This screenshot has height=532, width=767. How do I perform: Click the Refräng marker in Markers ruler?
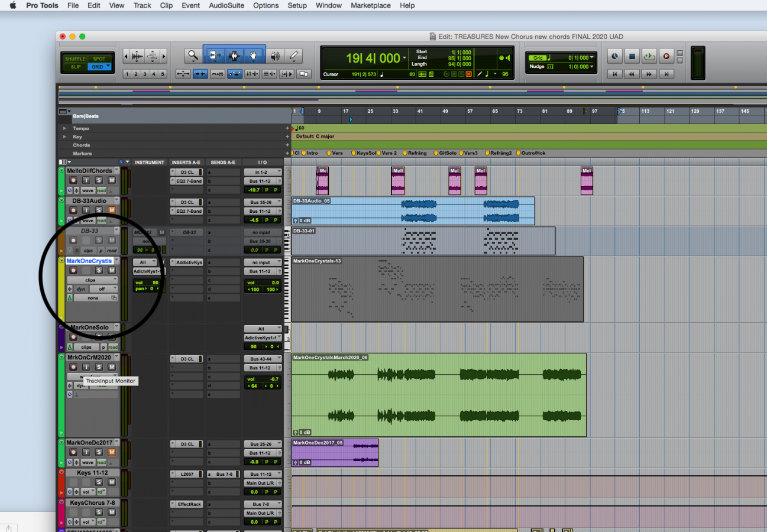pos(416,153)
